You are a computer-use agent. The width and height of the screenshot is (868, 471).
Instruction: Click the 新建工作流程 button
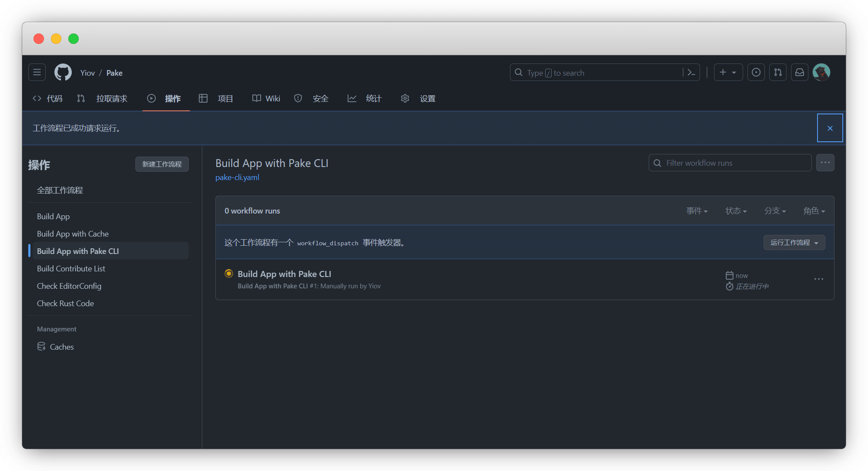pos(162,164)
